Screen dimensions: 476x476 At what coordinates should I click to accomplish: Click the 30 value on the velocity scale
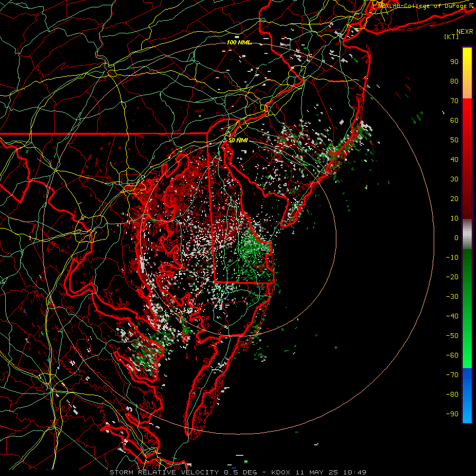coord(454,179)
